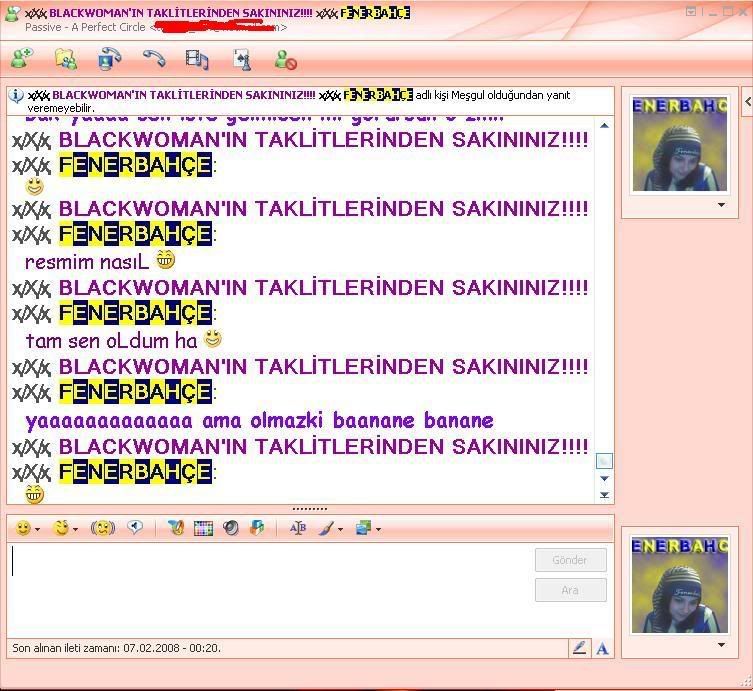
Task: Click the speaker sound icon
Action: [231, 529]
